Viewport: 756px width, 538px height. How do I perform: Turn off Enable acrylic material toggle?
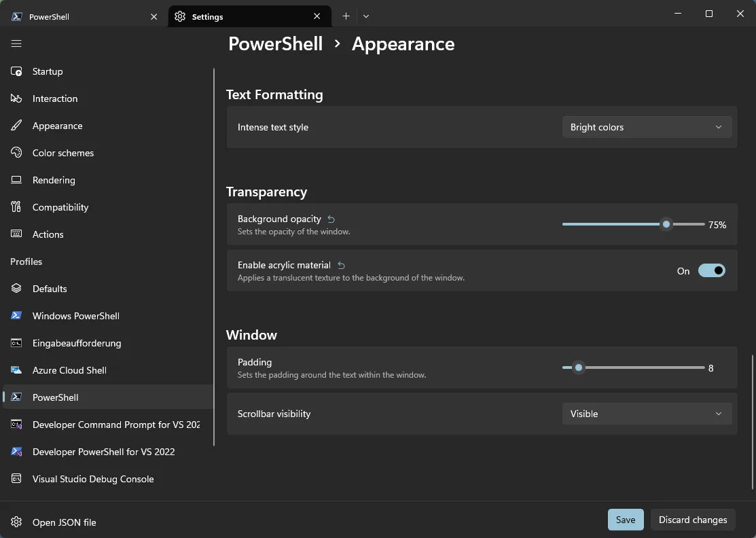tap(711, 271)
